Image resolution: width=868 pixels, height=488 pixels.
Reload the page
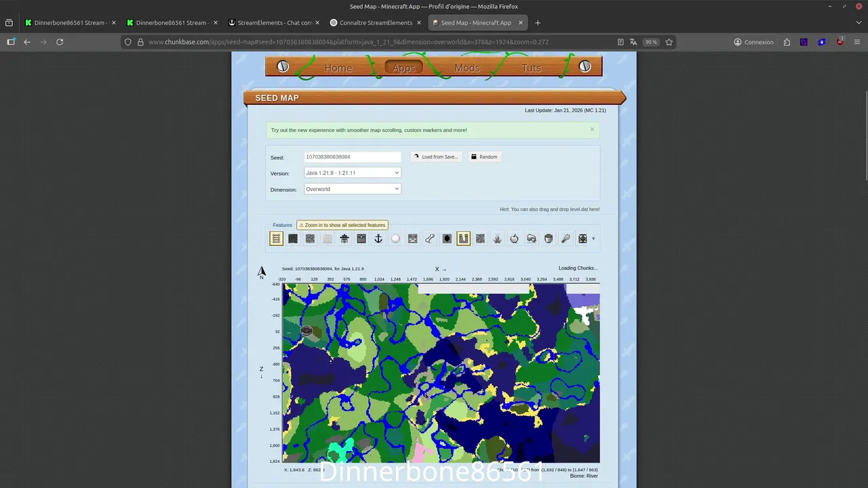click(60, 42)
